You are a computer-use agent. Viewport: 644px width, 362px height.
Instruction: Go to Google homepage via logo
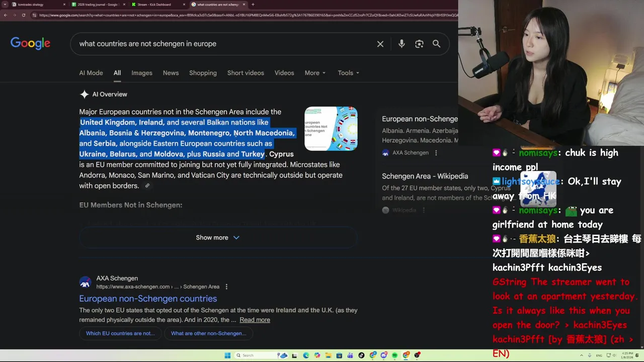click(x=30, y=43)
